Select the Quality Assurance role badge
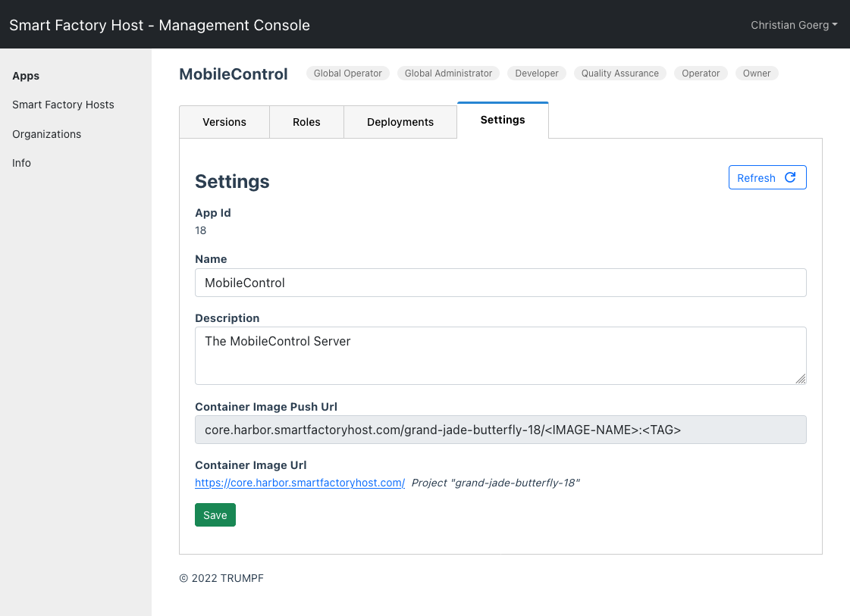The image size is (850, 616). pyautogui.click(x=619, y=73)
